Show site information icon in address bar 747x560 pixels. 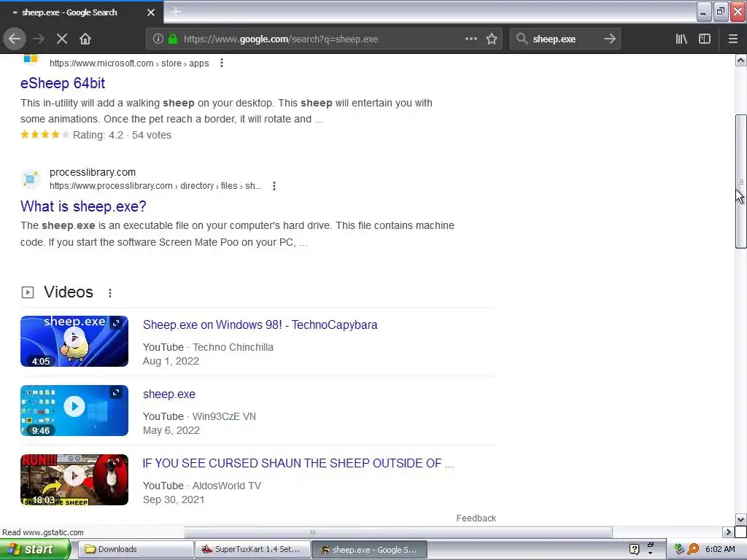click(158, 39)
